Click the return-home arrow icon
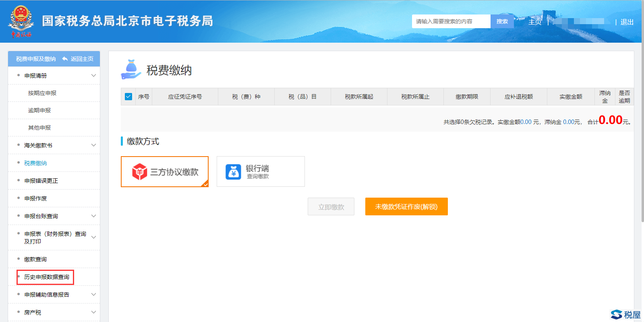Image resolution: width=644 pixels, height=322 pixels. 65,59
